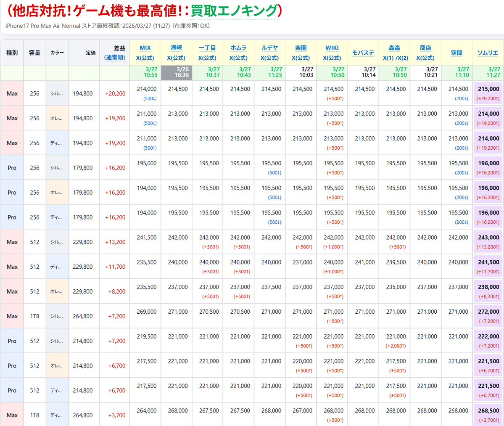
Task: Click the (通常順) sort link
Action: 115,58
